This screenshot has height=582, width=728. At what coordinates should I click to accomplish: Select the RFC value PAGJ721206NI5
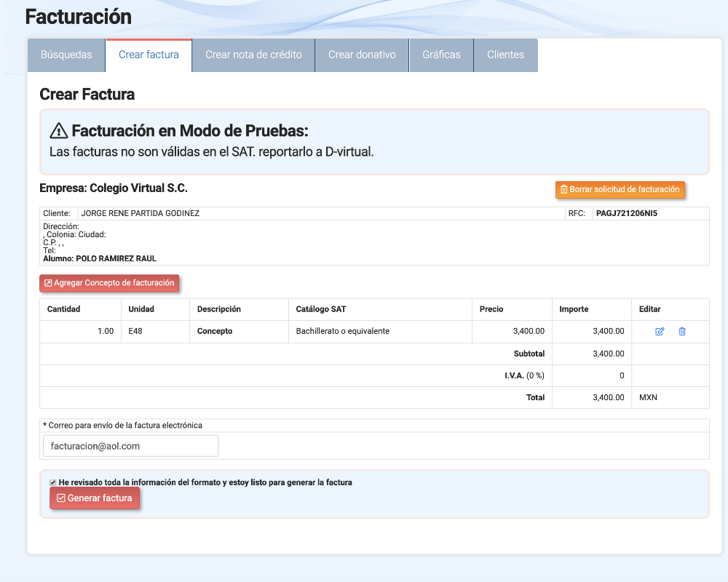point(626,213)
